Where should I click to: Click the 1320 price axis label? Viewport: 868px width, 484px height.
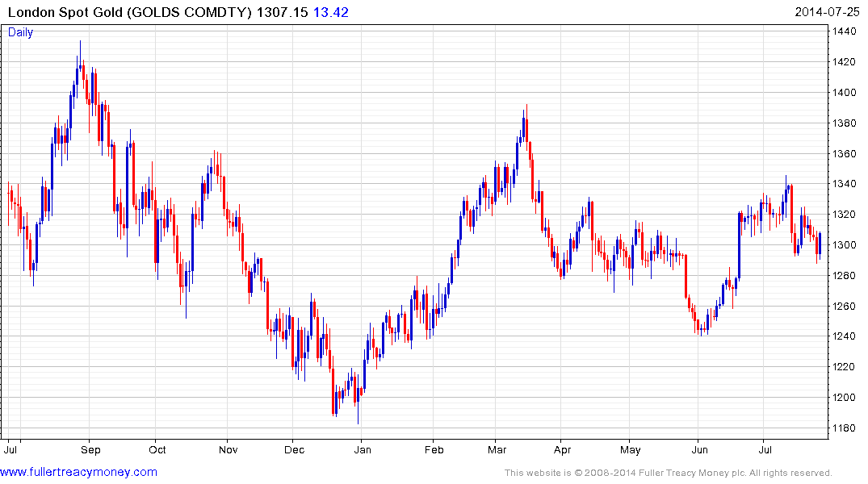(845, 214)
